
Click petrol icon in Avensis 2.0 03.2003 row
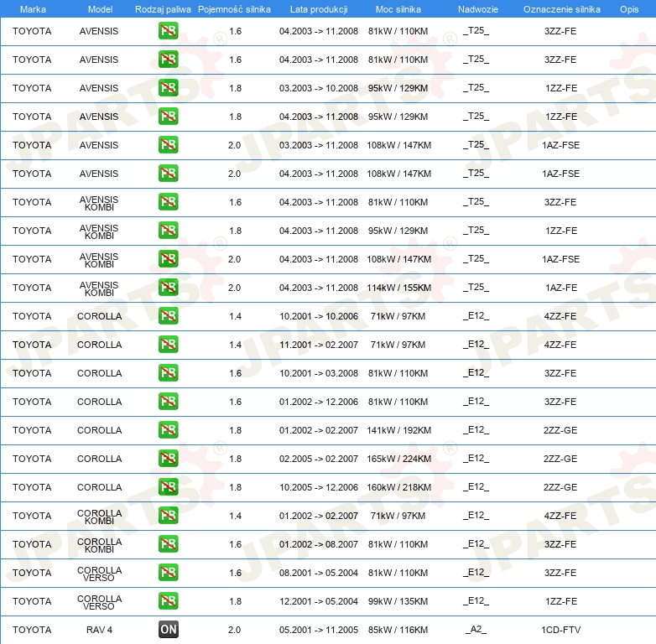click(x=168, y=145)
